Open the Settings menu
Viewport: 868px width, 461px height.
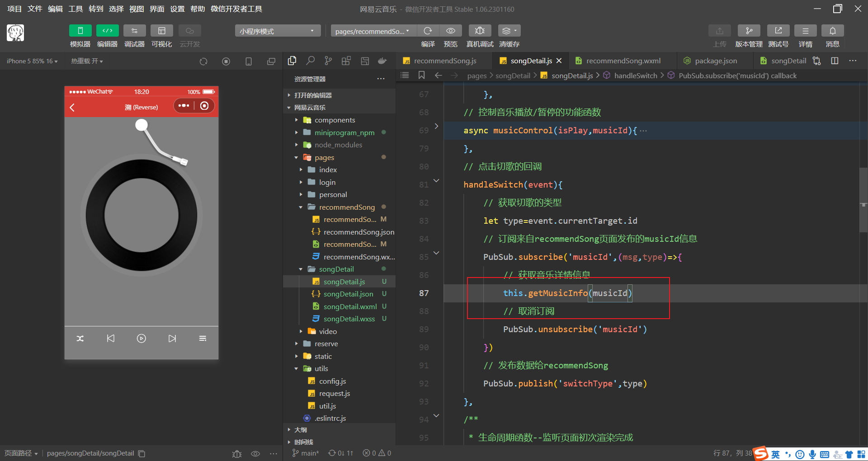[177, 9]
